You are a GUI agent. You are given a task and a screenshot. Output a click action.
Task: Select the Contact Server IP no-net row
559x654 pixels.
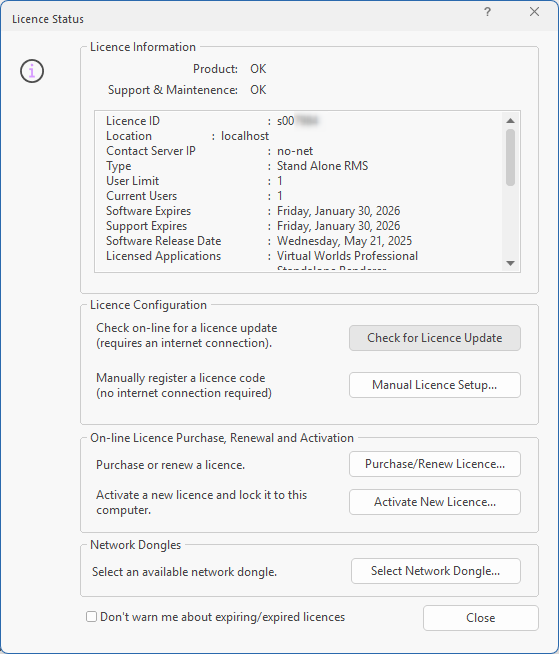pyautogui.click(x=209, y=151)
